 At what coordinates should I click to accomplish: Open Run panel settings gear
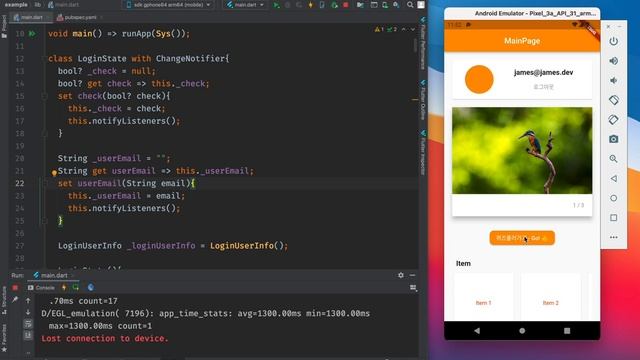pyautogui.click(x=401, y=276)
